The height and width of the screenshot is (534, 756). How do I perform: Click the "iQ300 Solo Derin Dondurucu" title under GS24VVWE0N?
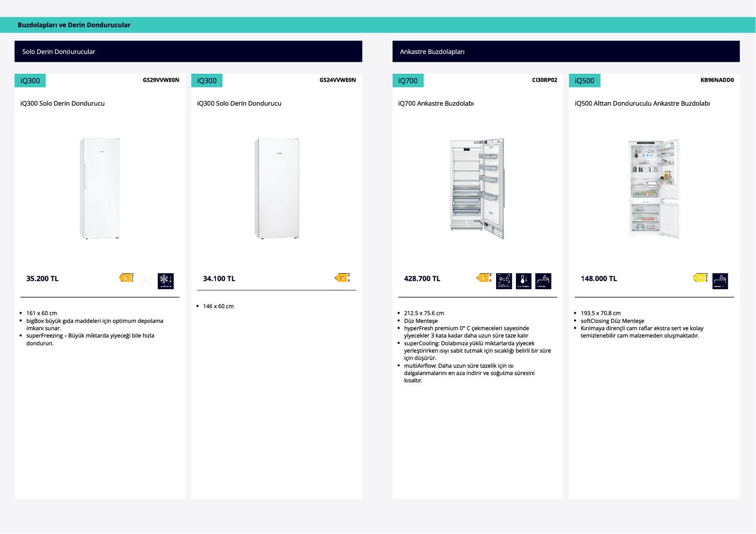tap(239, 103)
